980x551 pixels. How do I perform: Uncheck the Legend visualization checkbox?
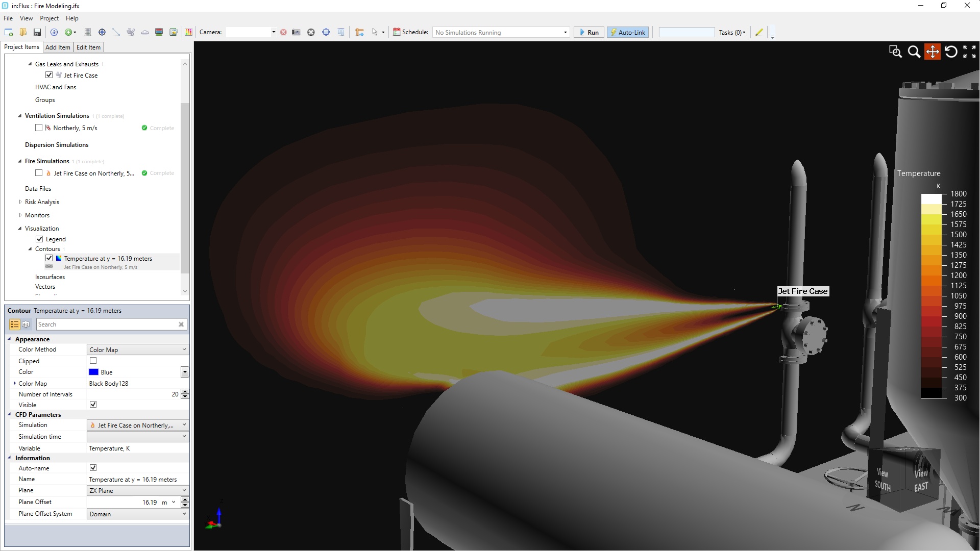39,239
